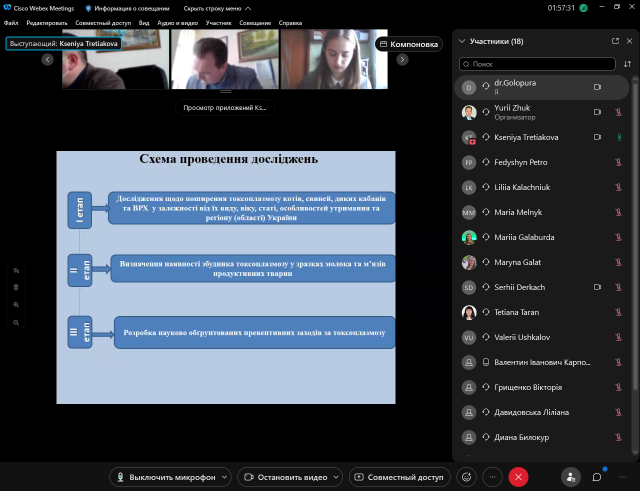The image size is (640, 491).
Task: Open the Файл menu
Action: [11, 23]
